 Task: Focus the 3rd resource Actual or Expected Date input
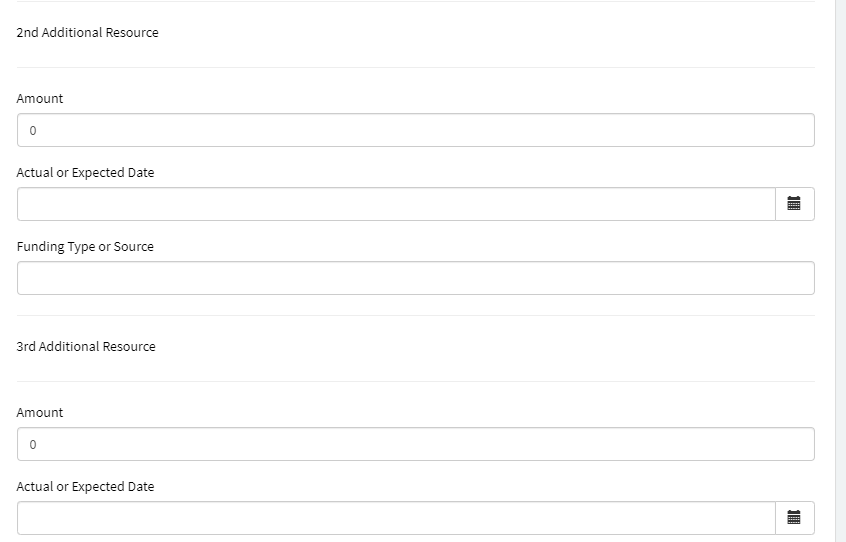pyautogui.click(x=396, y=518)
